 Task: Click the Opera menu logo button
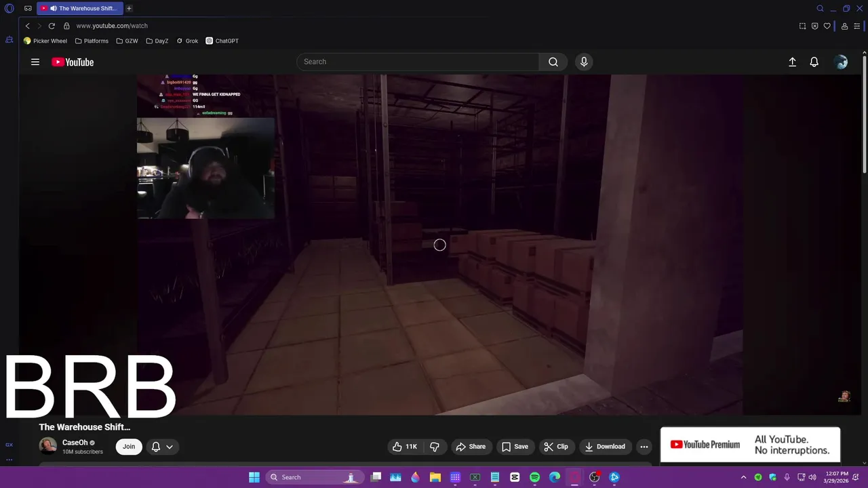(x=9, y=9)
